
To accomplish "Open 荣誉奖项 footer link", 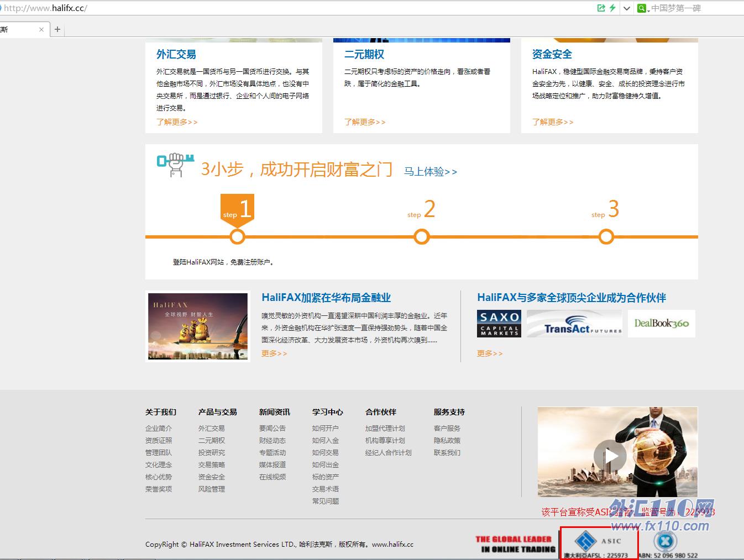I will coord(159,489).
